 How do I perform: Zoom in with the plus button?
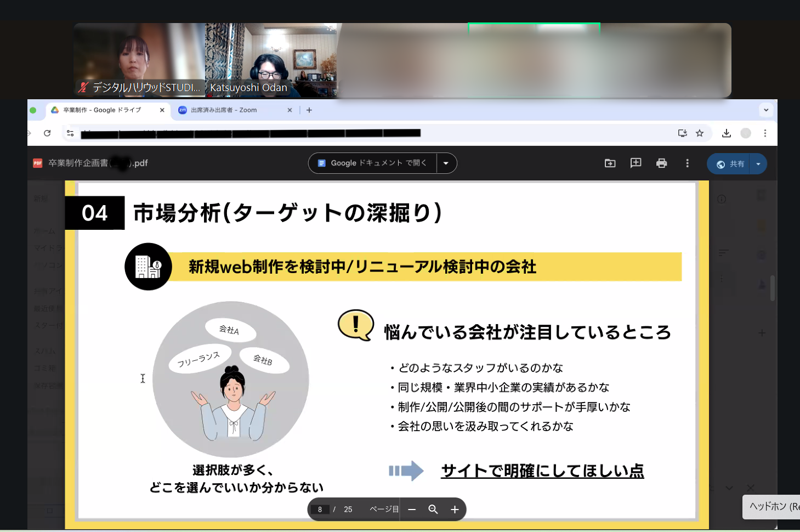click(x=455, y=510)
